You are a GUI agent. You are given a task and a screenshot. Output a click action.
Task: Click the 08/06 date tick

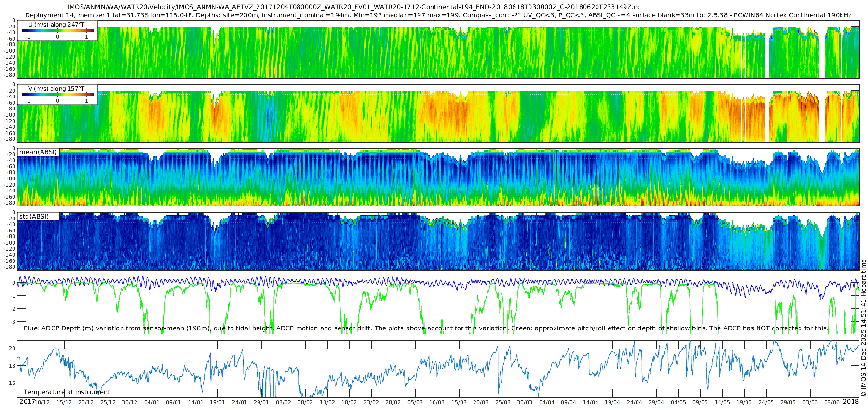pyautogui.click(x=831, y=402)
